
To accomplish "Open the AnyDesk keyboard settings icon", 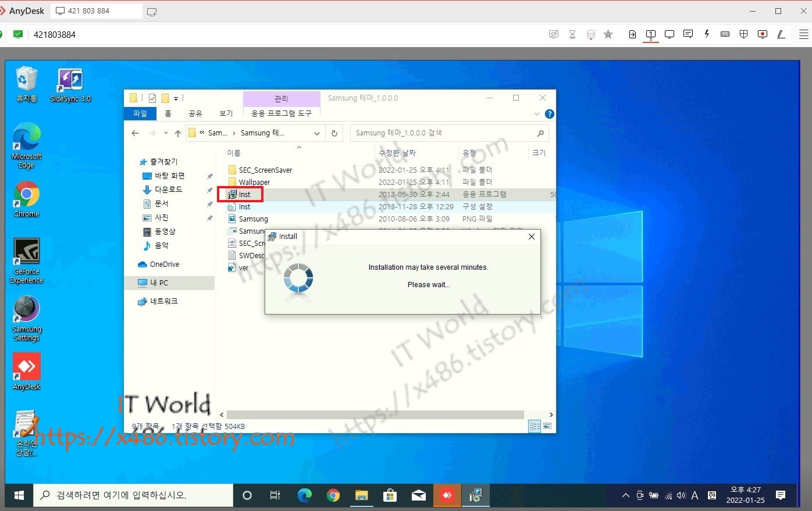I will [x=725, y=34].
